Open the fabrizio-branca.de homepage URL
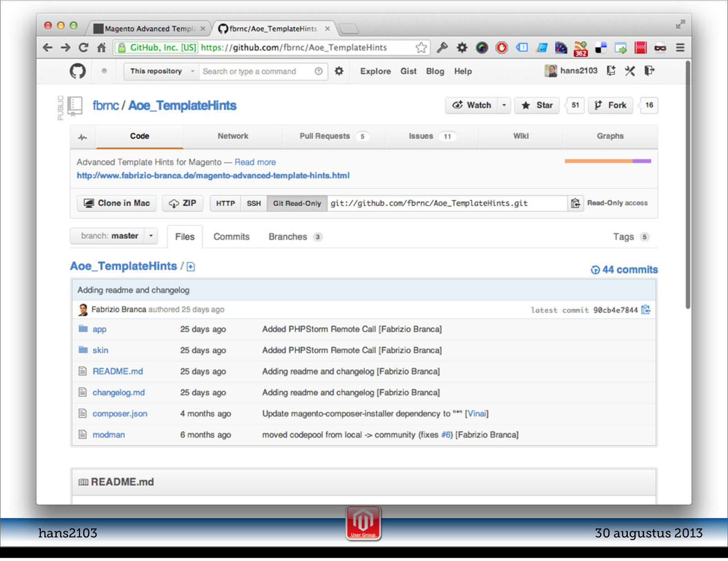Viewport: 728px width, 561px height. click(213, 175)
